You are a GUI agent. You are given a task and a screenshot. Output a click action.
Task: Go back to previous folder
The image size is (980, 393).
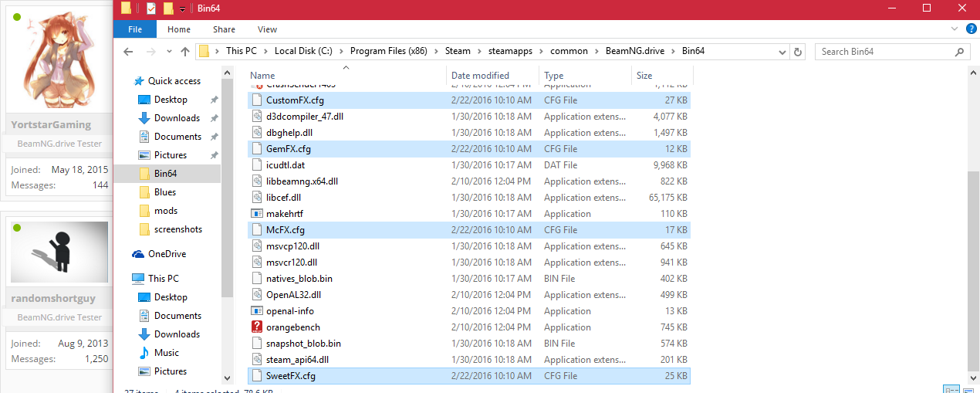click(x=130, y=52)
